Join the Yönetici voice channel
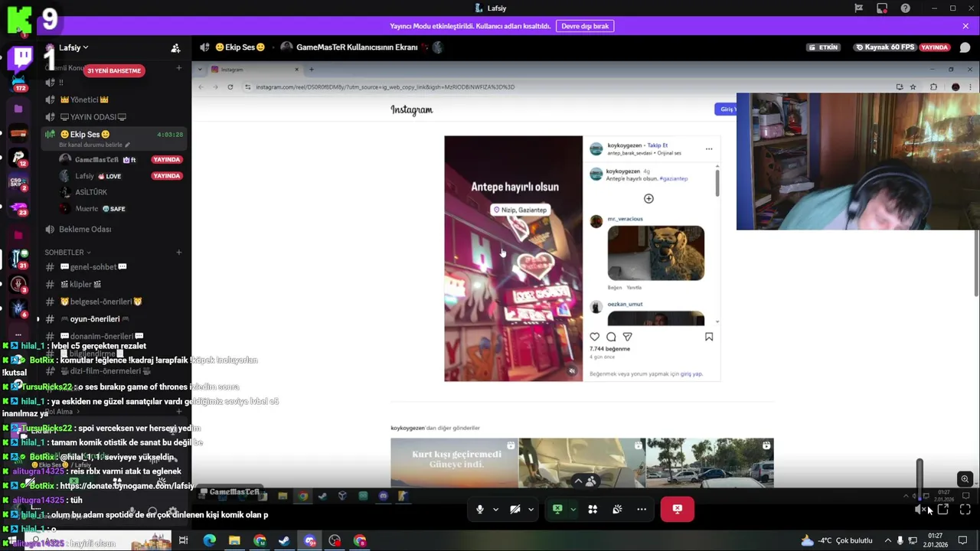Screen dimensions: 980x551 [x=84, y=99]
